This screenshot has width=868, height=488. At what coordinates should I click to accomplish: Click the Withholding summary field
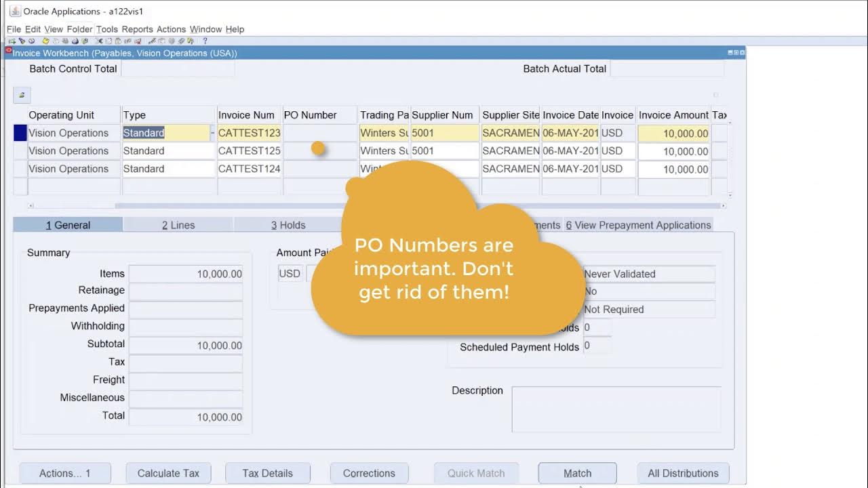pos(186,327)
